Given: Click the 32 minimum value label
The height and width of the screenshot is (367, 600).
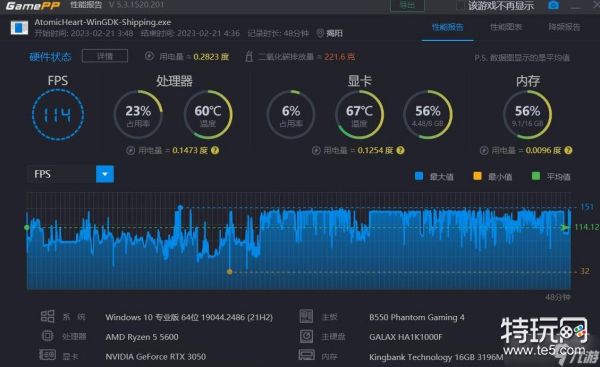Looking at the screenshot, I should 585,271.
